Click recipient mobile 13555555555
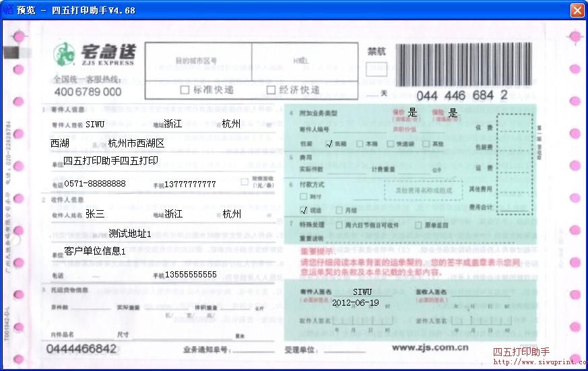Viewport: 588px width, 371px height. coord(191,275)
